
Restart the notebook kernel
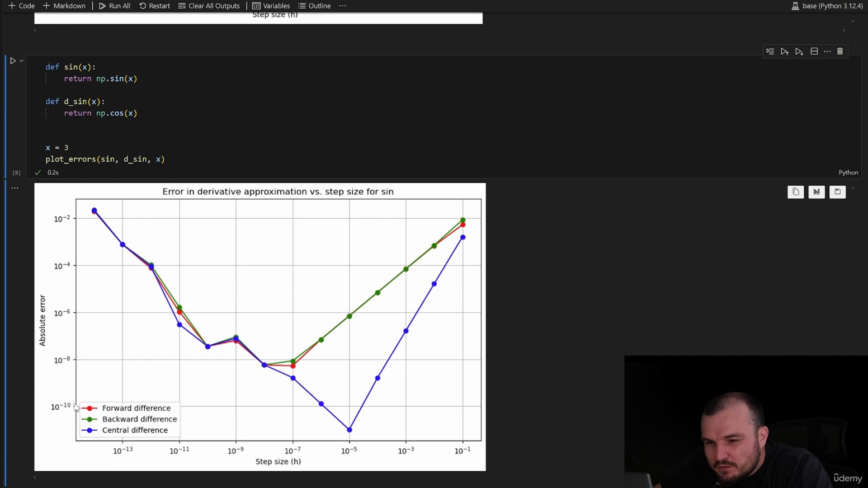click(155, 6)
